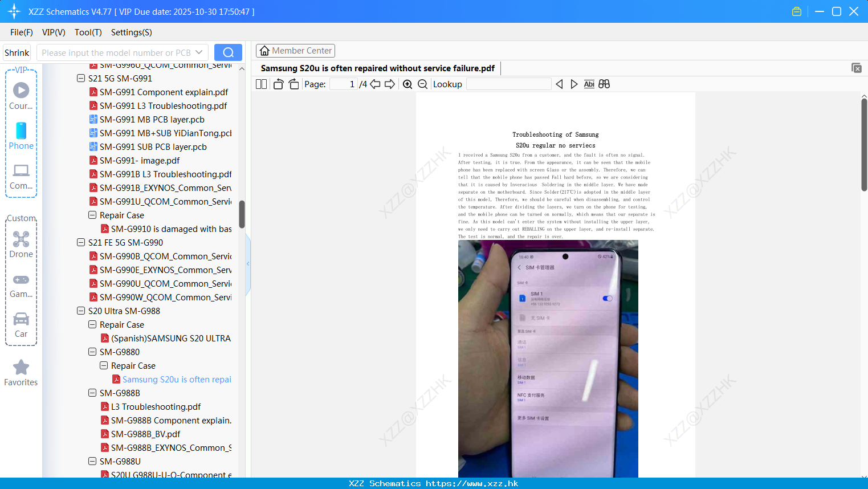Open the File(F) menu

coord(22,32)
